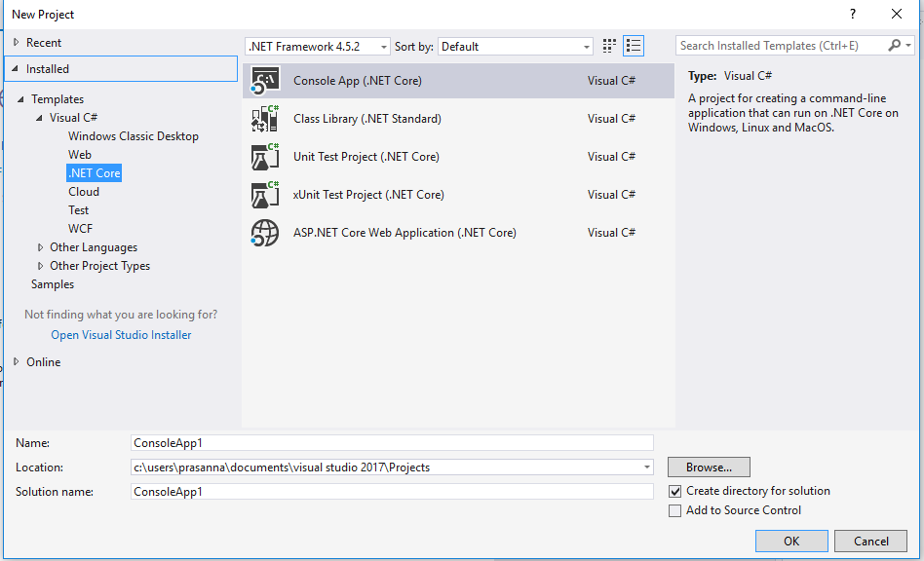Select the Cloud template category

[x=84, y=192]
